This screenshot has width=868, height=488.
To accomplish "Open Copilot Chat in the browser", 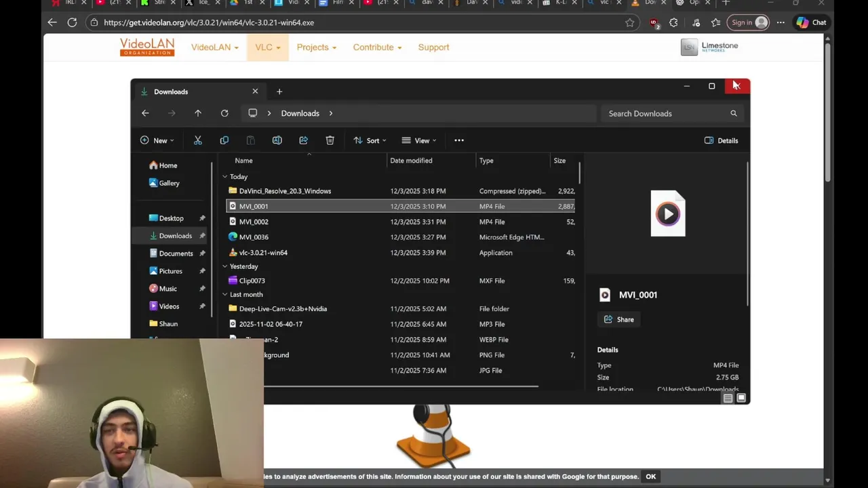I will pyautogui.click(x=812, y=22).
